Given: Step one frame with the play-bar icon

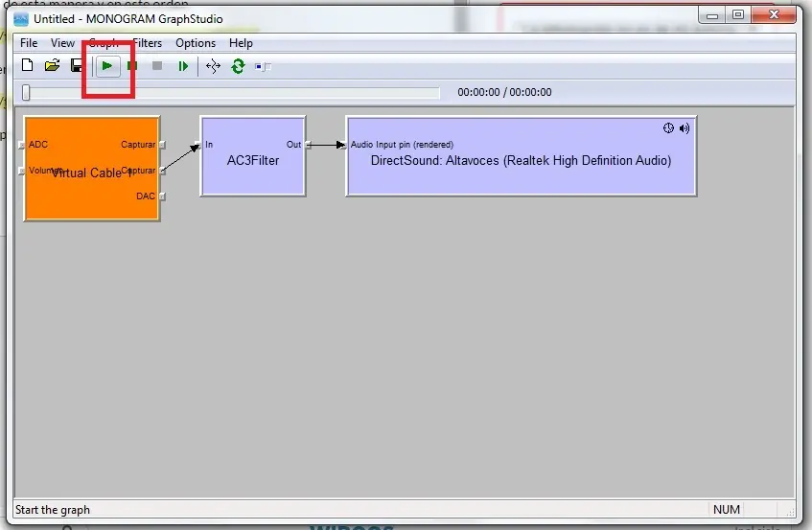Looking at the screenshot, I should coord(183,66).
